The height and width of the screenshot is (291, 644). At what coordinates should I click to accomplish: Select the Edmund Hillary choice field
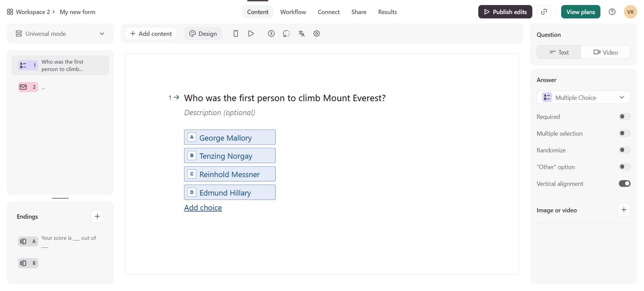click(230, 193)
